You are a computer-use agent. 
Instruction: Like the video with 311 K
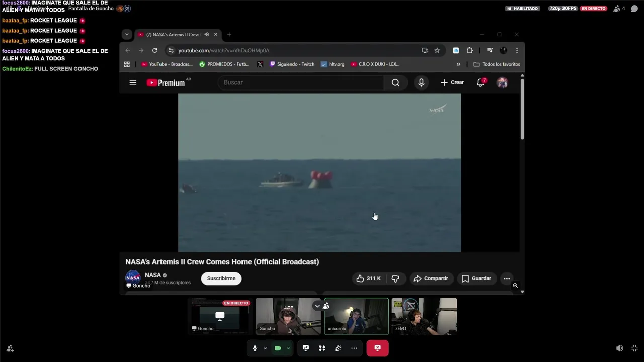[x=369, y=278]
